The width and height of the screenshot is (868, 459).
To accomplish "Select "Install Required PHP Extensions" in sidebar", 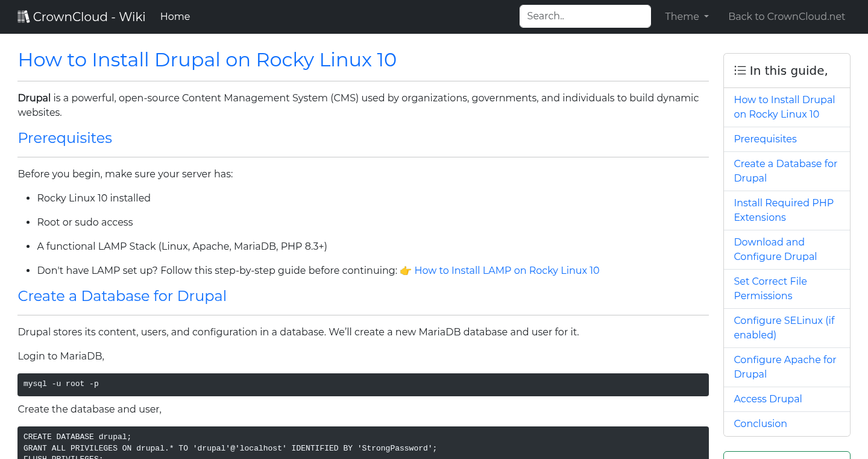I will [x=784, y=210].
